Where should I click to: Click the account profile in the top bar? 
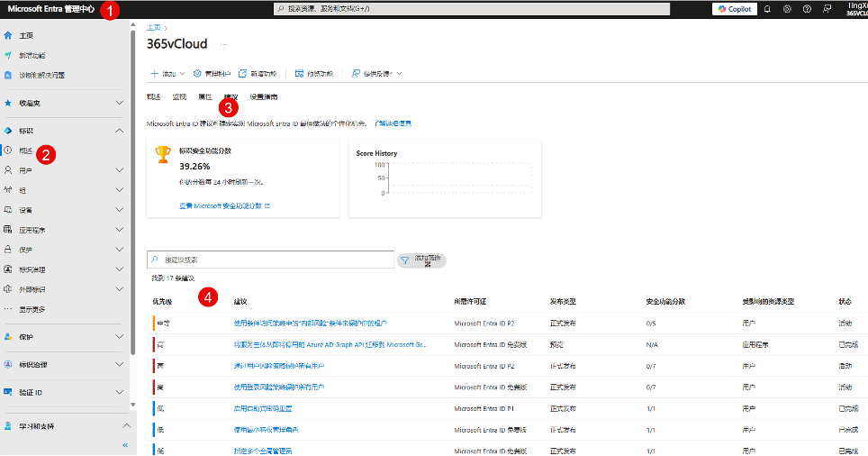point(857,9)
